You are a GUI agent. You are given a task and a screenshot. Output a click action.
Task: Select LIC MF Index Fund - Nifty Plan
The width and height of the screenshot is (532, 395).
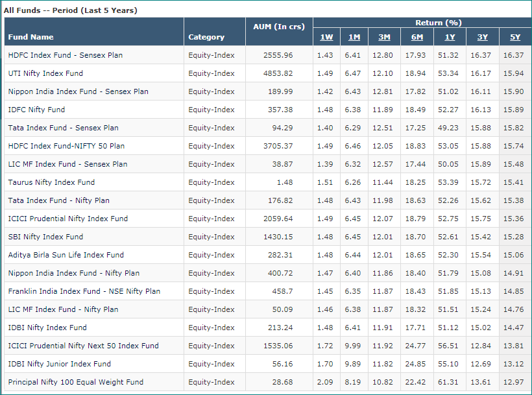pos(63,309)
